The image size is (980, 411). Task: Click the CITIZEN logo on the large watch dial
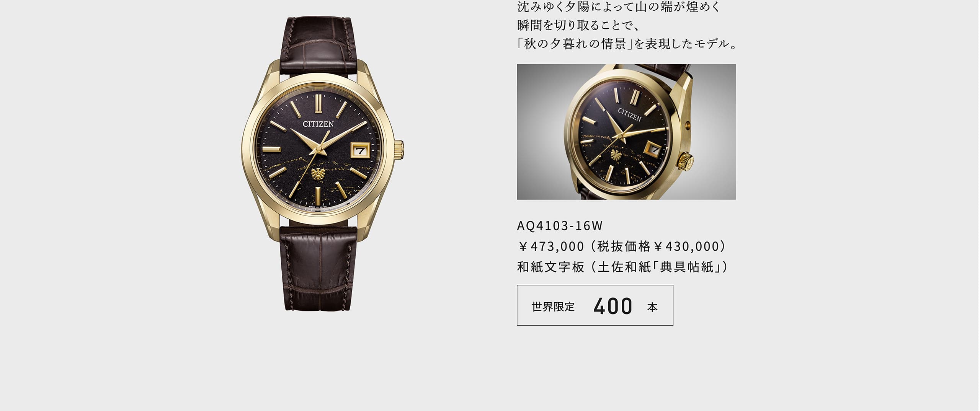pyautogui.click(x=318, y=124)
